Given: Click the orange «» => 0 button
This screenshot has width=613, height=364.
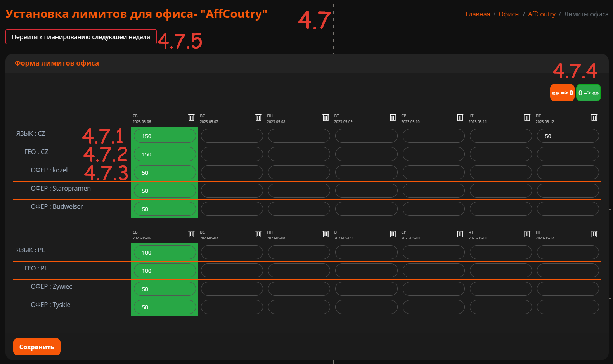Looking at the screenshot, I should point(562,93).
